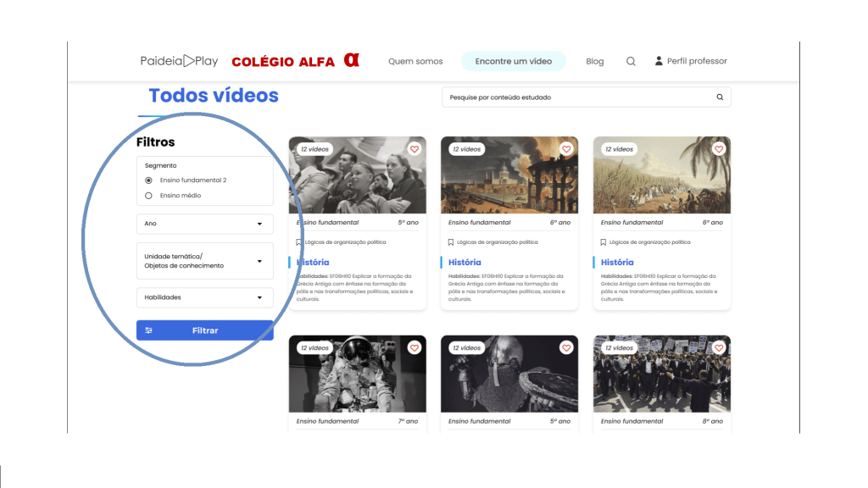
Task: Favorite the astronaut video card
Action: point(415,347)
